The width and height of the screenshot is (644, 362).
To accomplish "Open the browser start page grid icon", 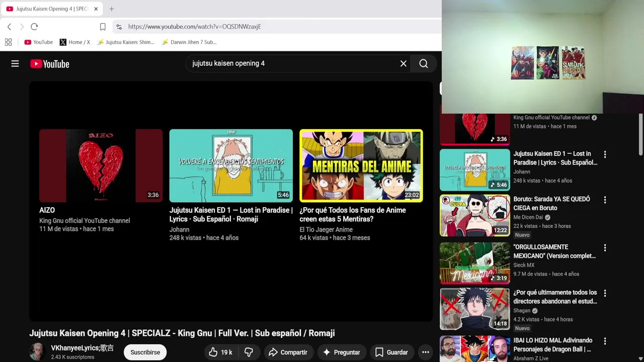I will pyautogui.click(x=8, y=42).
